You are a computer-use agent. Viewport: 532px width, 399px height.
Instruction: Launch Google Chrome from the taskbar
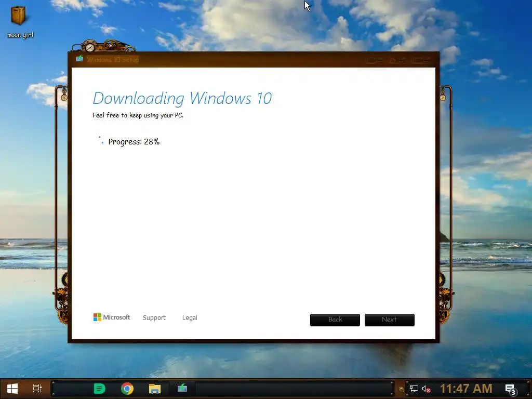127,389
